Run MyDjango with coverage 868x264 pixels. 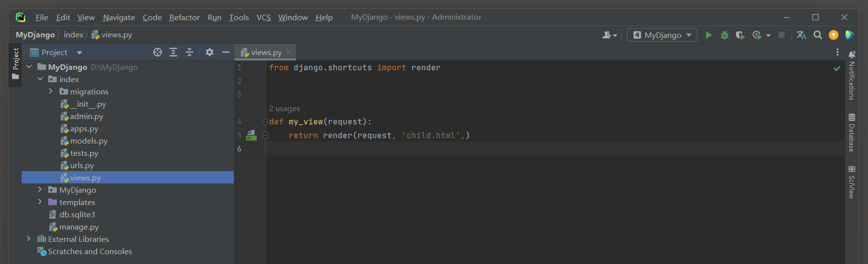coord(740,35)
